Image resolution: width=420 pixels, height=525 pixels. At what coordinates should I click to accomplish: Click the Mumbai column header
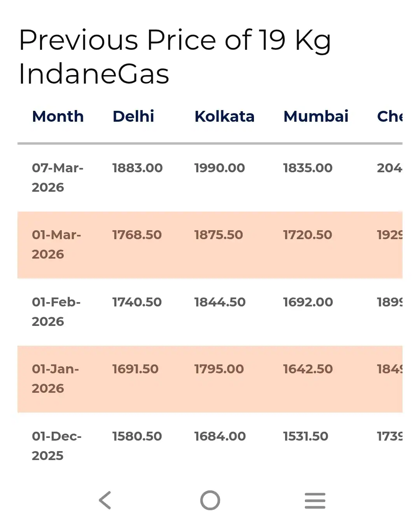pos(316,116)
